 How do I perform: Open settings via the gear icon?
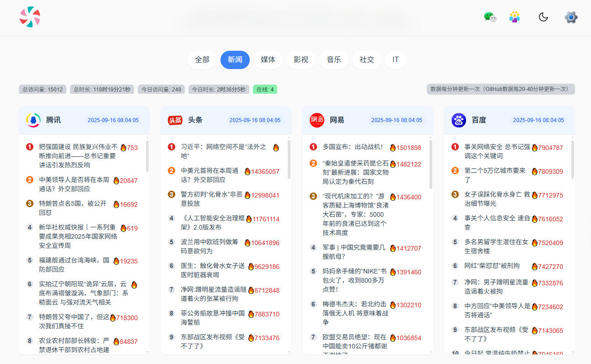pyautogui.click(x=571, y=17)
